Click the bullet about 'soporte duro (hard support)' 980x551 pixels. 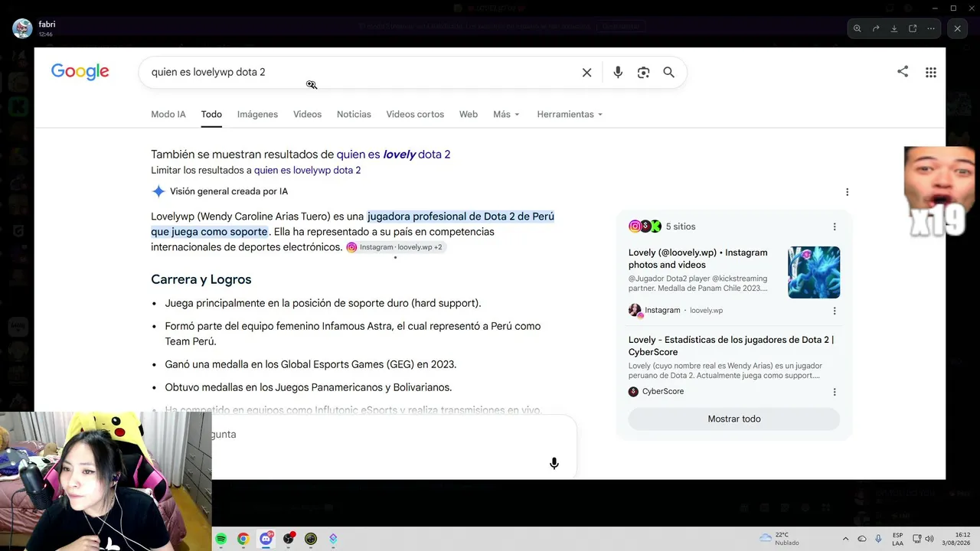click(x=323, y=303)
